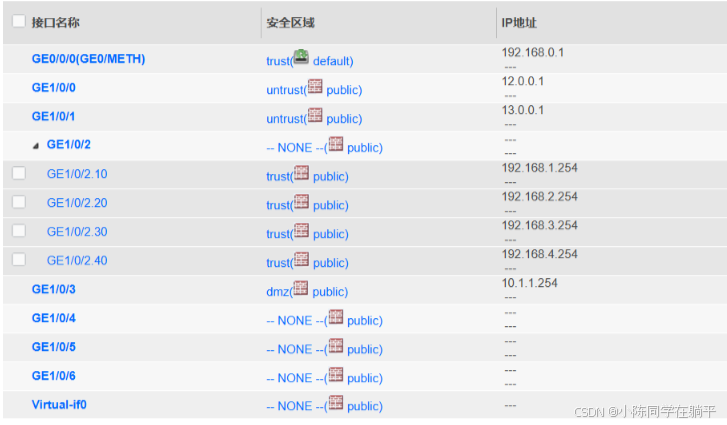The width and height of the screenshot is (727, 425).
Task: Select IP address 192.168.3.254
Action: tap(540, 225)
